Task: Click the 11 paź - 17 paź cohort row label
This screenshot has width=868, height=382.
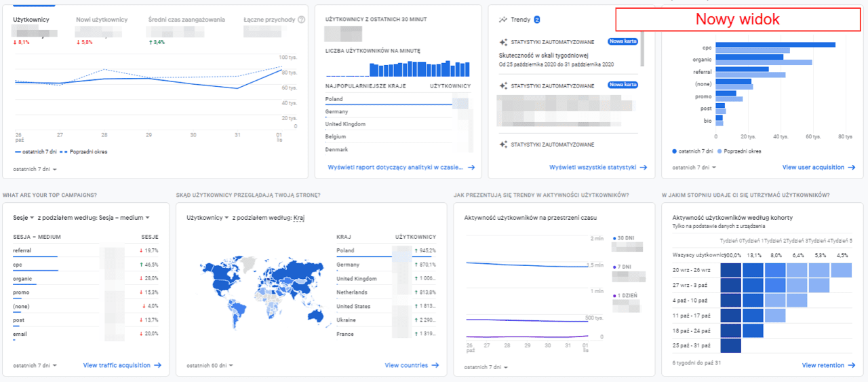Action: 691,316
